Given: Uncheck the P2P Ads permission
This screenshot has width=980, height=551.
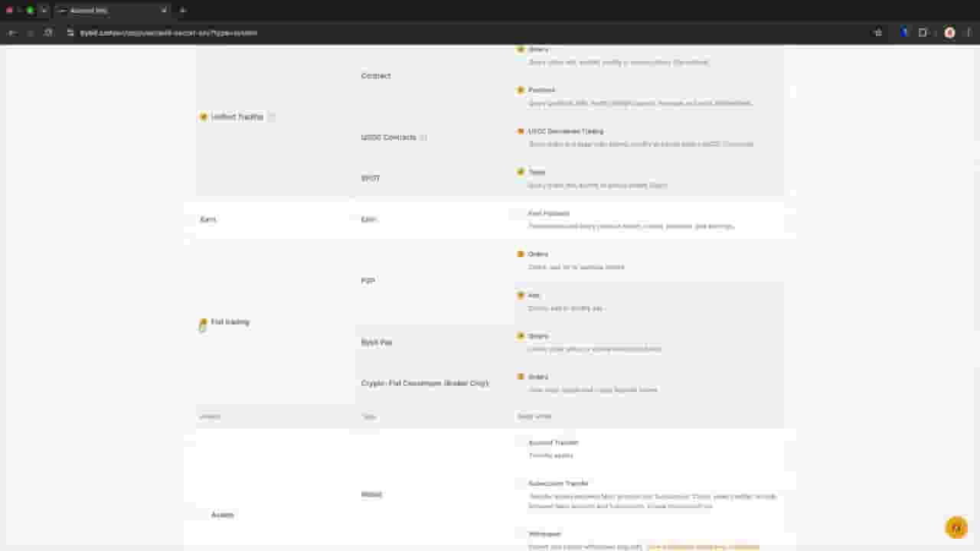Looking at the screenshot, I should (x=521, y=295).
